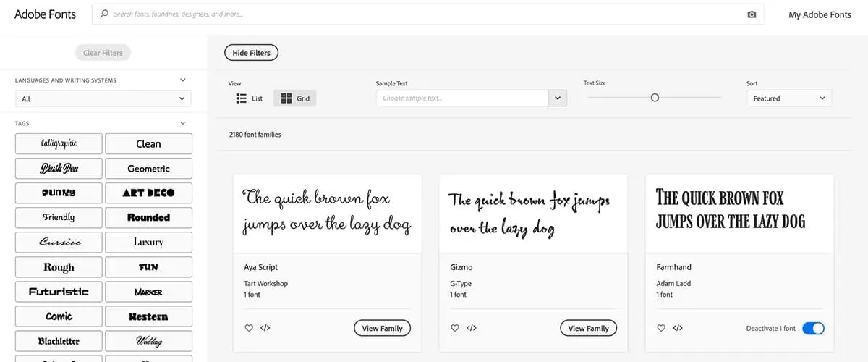
Task: Toggle the Geometric tag filter
Action: (148, 168)
